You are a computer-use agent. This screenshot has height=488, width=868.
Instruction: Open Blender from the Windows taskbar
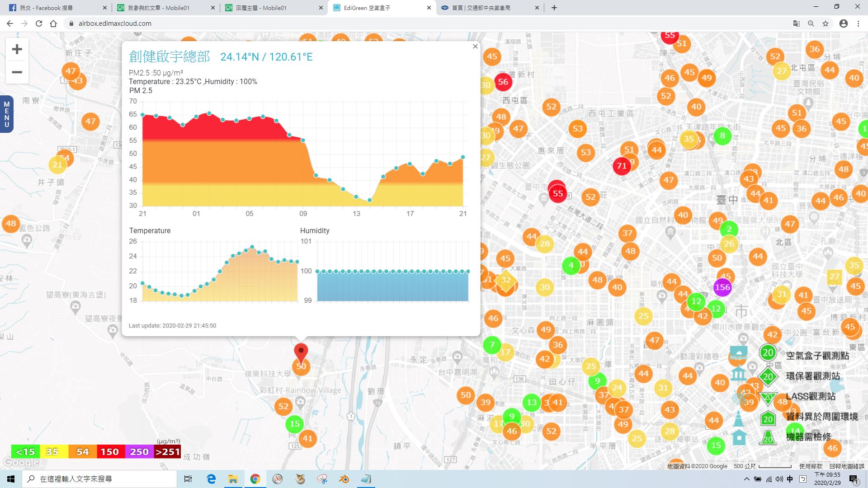tap(344, 479)
